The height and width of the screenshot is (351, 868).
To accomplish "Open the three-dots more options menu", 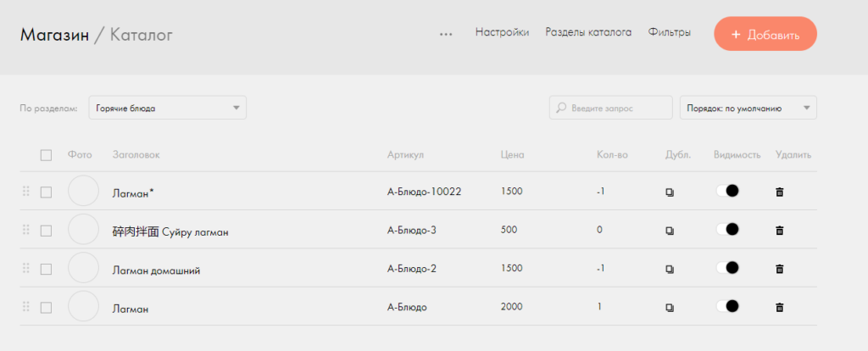I will (x=446, y=34).
